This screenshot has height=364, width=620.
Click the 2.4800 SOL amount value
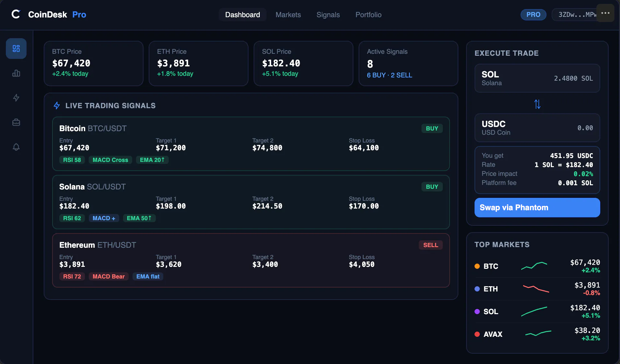tap(574, 78)
